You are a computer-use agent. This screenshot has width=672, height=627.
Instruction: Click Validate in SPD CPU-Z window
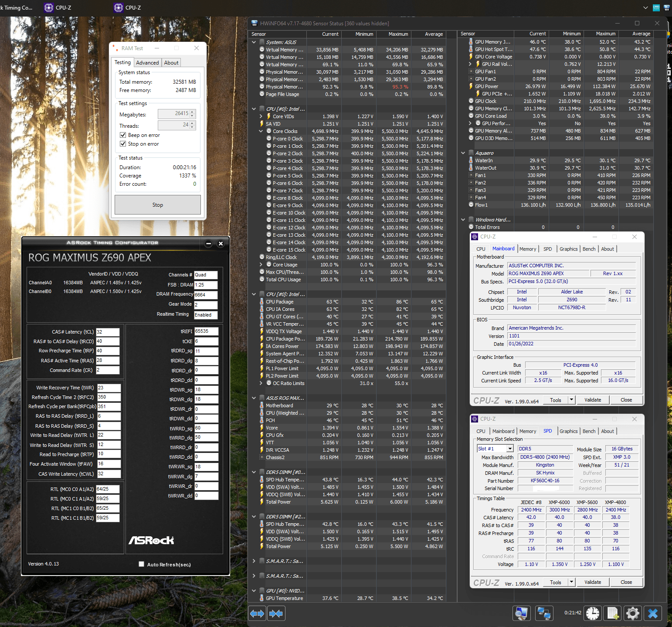[x=592, y=582]
